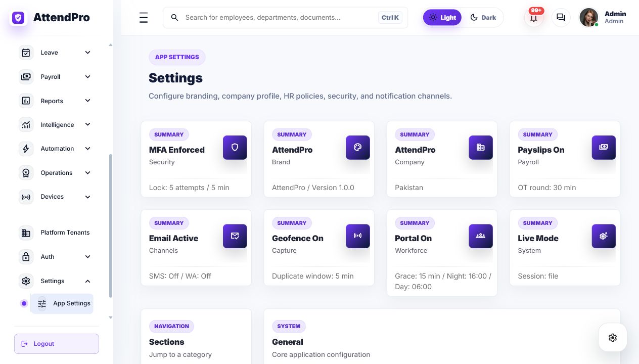
Task: Click "Session: file" text
Action: click(x=538, y=276)
